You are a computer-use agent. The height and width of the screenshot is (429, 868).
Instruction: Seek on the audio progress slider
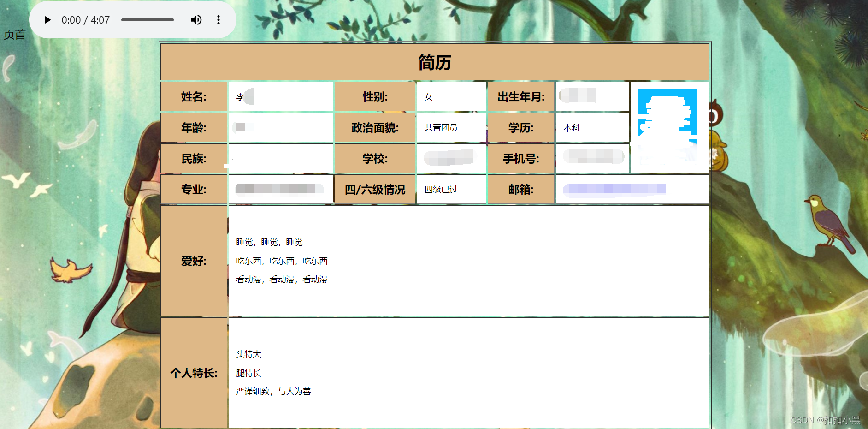click(x=148, y=20)
